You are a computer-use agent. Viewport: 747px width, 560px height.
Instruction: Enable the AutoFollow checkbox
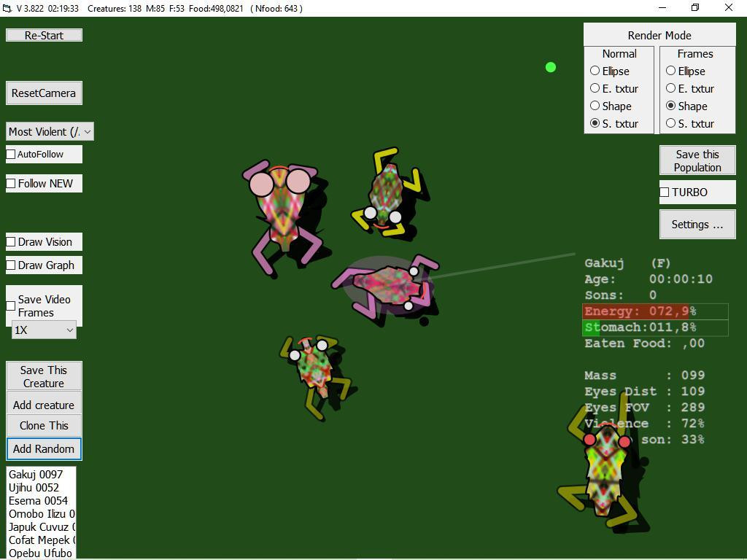(10, 154)
